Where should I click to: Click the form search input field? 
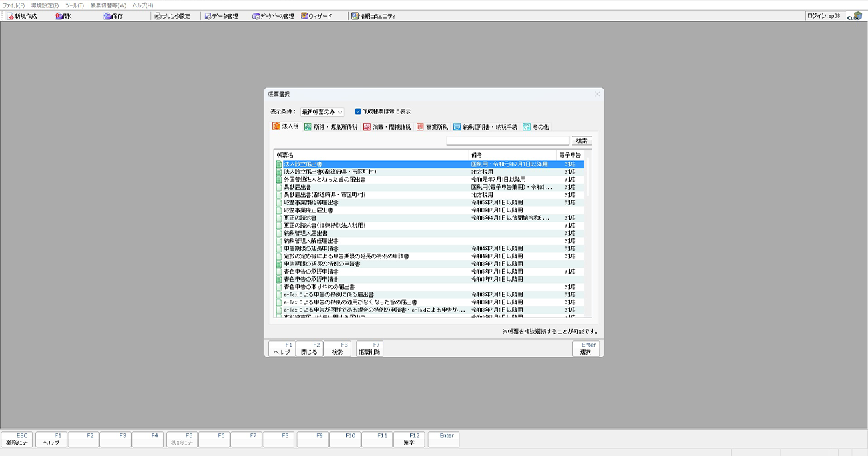[507, 141]
